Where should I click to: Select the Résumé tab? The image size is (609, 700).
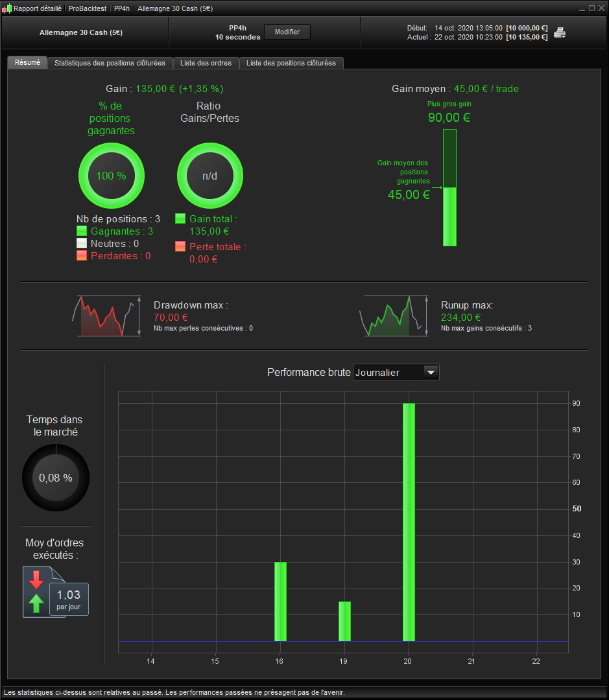[x=27, y=62]
